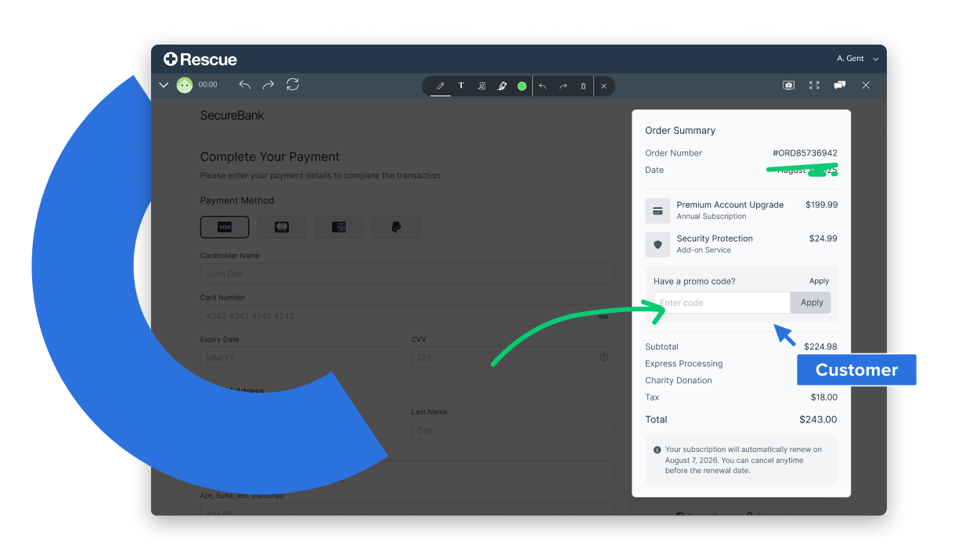
Task: Enter full screen view
Action: tap(813, 85)
